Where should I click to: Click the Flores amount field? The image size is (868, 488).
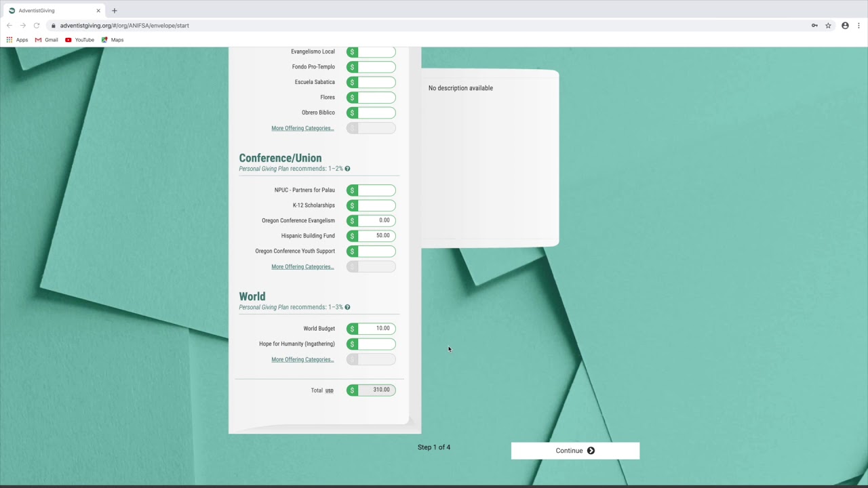click(371, 98)
